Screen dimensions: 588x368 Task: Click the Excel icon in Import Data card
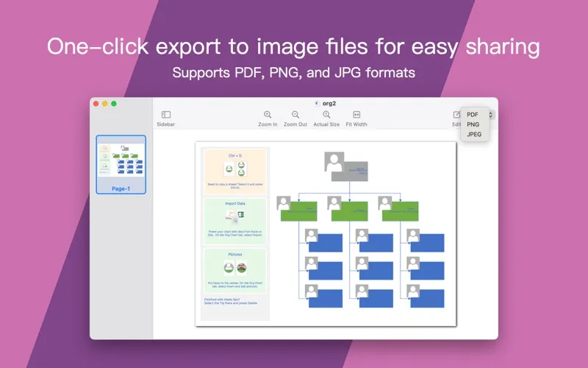coord(241,215)
